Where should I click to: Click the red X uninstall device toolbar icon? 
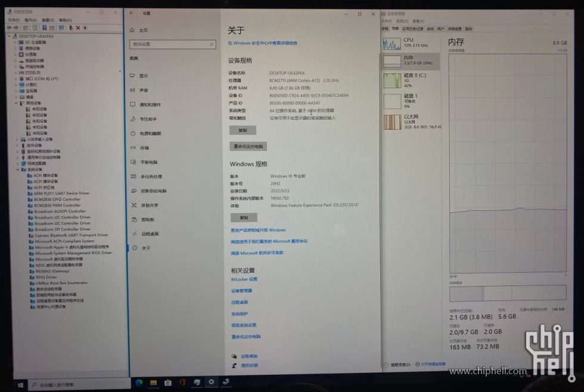(x=78, y=28)
